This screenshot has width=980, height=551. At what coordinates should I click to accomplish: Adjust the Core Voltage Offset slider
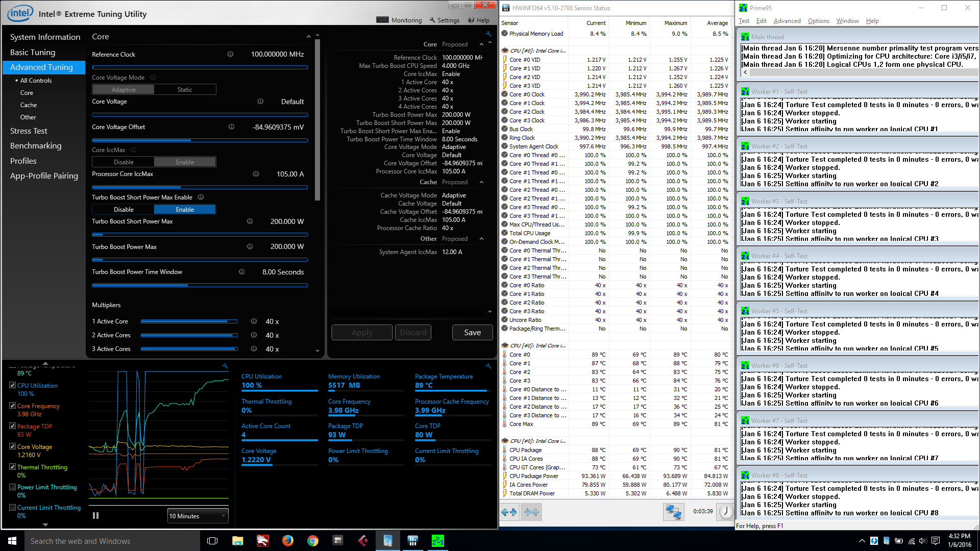pos(200,140)
